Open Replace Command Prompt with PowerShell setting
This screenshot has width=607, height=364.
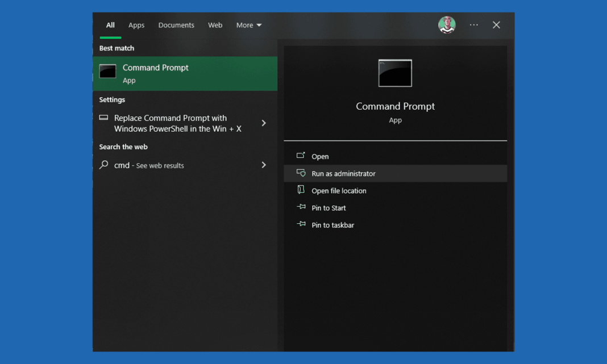(x=177, y=123)
